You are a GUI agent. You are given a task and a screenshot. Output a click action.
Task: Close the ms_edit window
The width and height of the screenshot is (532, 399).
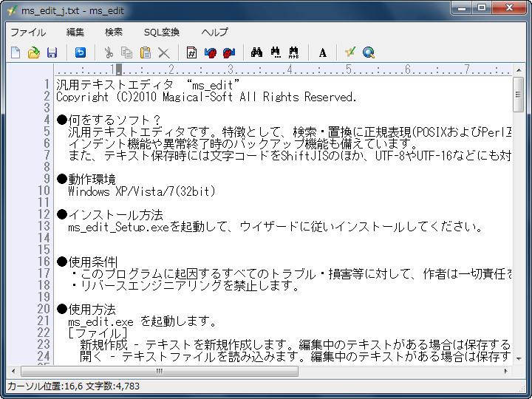509,7
